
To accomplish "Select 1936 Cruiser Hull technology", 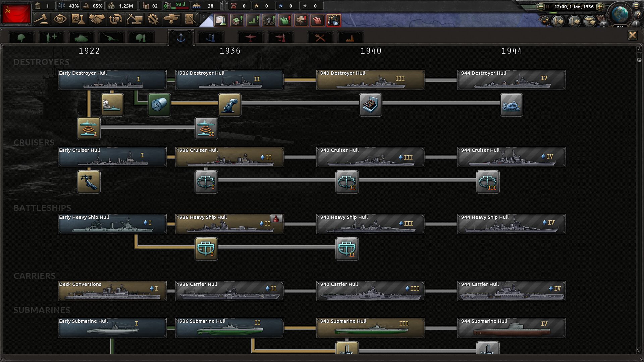I will [230, 157].
